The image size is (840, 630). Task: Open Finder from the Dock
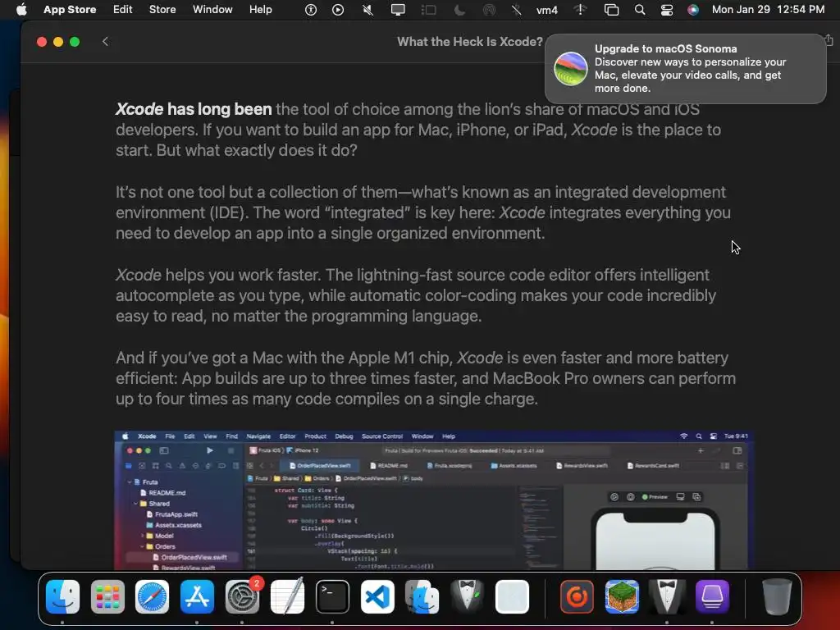(x=62, y=596)
